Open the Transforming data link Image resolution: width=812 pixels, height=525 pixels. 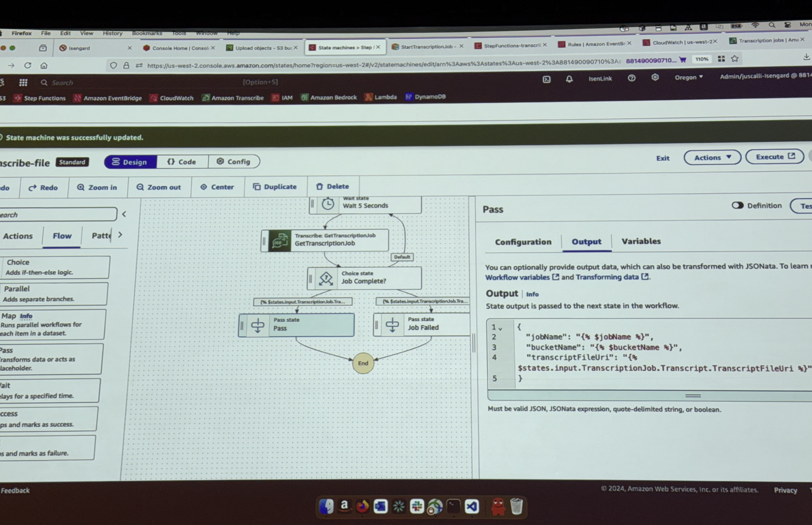[607, 277]
